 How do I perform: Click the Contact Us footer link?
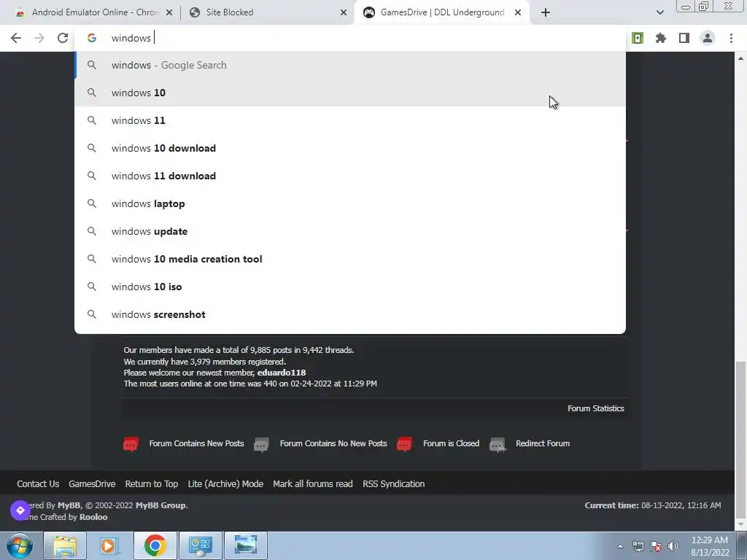coord(38,484)
